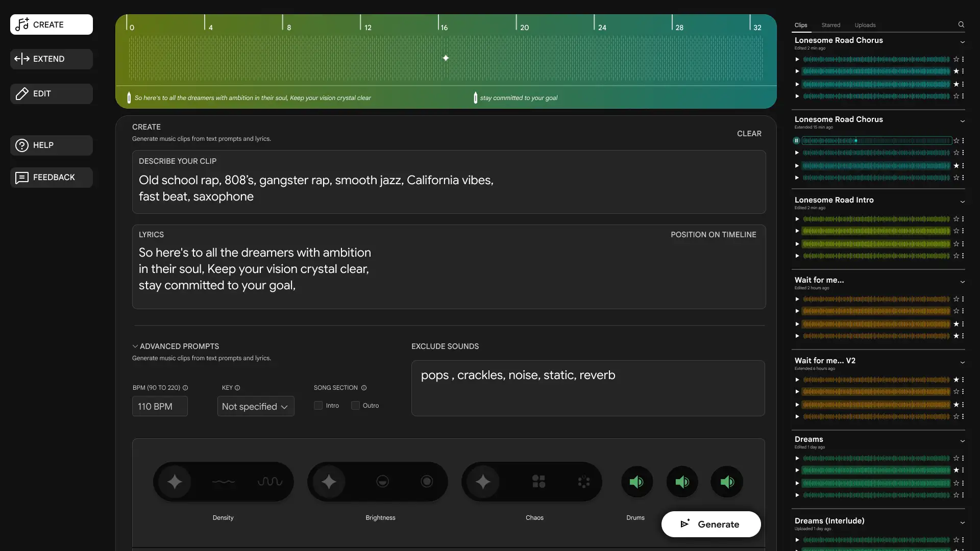Set Density to the high wavy option
Screen dimensions: 980x551
270,482
